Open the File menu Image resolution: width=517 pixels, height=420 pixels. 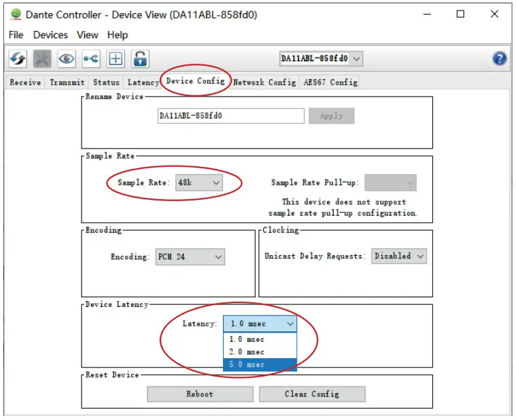pos(16,35)
